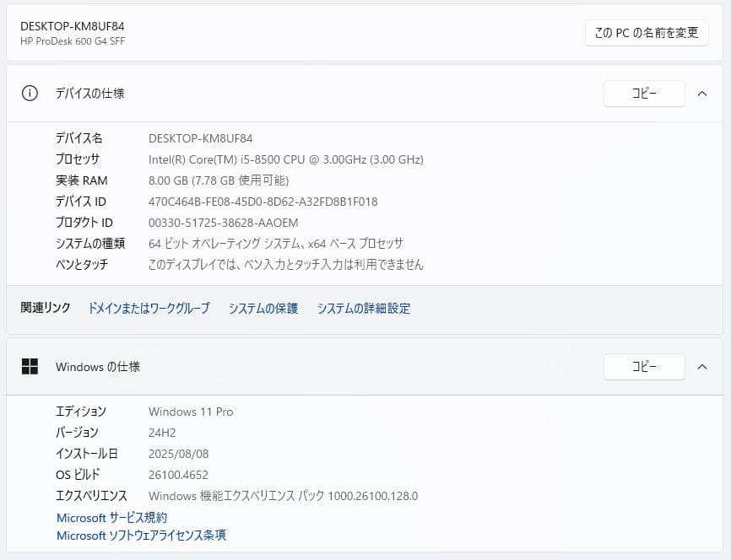Image resolution: width=731 pixels, height=560 pixels.
Task: Click the info icon beside デバイスの仕様
Action: 29,94
